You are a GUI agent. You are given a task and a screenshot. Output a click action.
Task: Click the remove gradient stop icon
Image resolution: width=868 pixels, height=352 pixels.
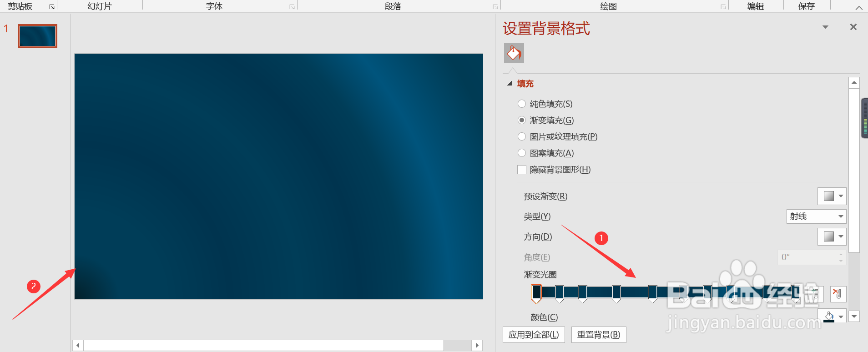[x=838, y=294]
